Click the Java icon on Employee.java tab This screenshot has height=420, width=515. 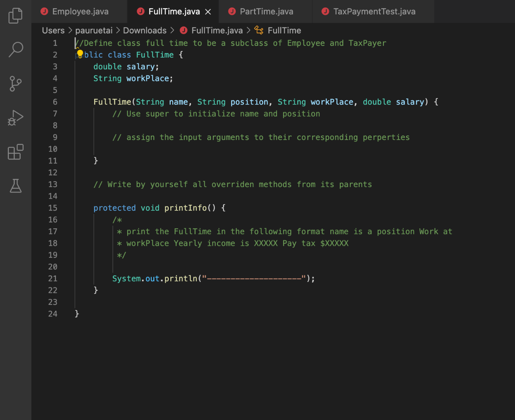(44, 11)
